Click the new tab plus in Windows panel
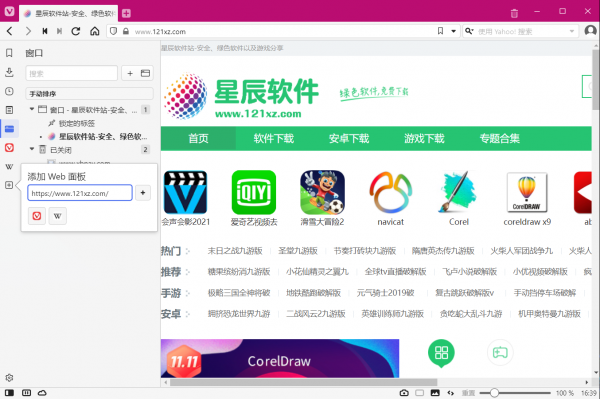Image resolution: width=600 pixels, height=399 pixels. click(x=130, y=73)
